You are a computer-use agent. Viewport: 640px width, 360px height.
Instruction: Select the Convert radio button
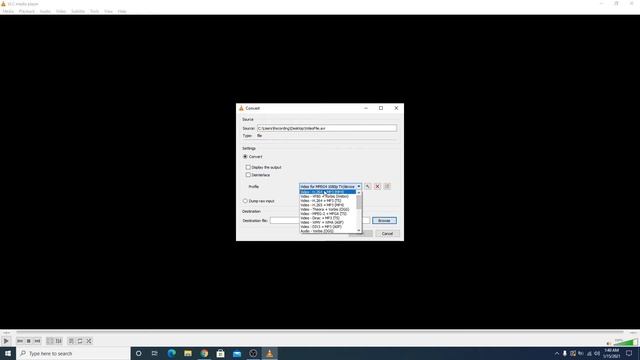[245, 157]
